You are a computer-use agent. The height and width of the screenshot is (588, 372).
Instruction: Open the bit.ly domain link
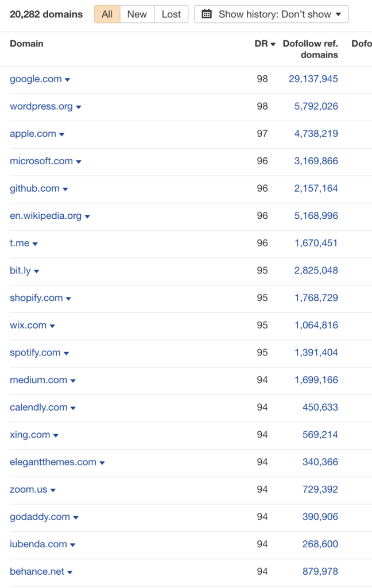coord(20,271)
